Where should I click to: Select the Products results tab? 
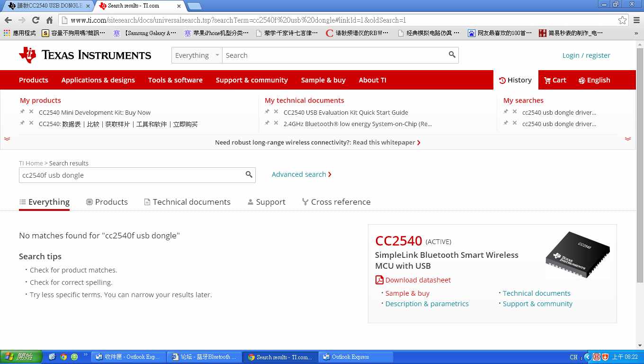tap(107, 202)
